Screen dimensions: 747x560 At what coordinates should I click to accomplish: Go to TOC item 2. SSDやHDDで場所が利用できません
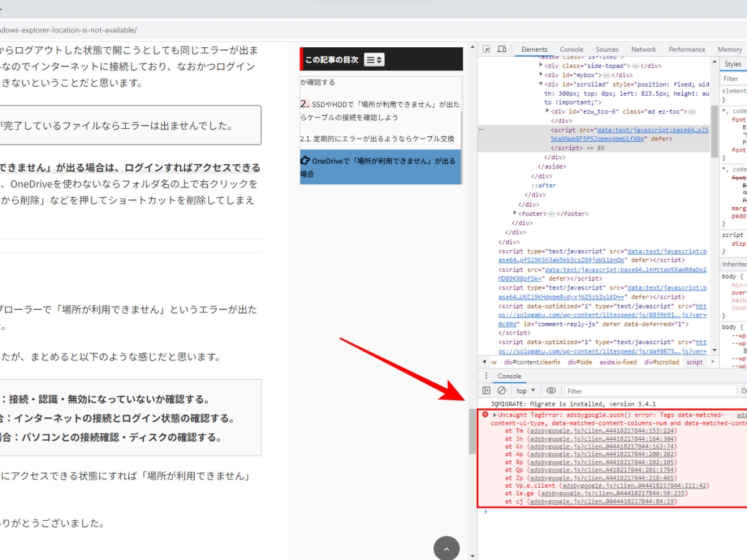click(x=380, y=111)
